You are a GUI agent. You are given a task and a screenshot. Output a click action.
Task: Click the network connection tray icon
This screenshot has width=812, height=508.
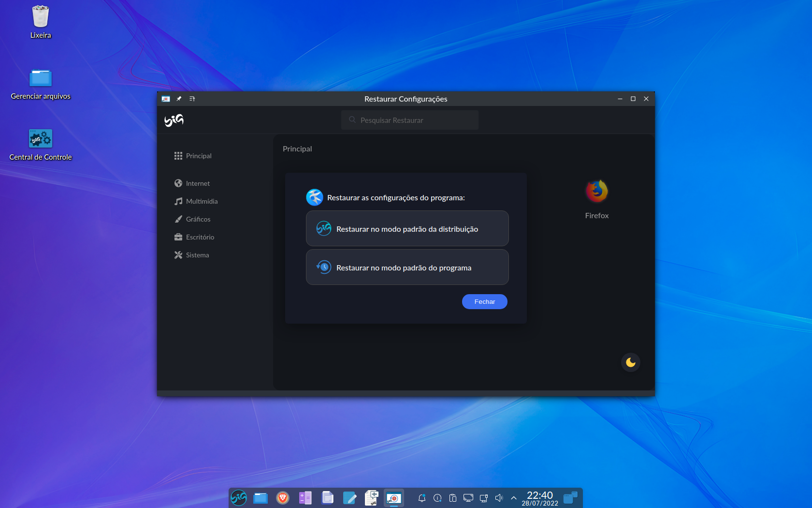click(484, 498)
